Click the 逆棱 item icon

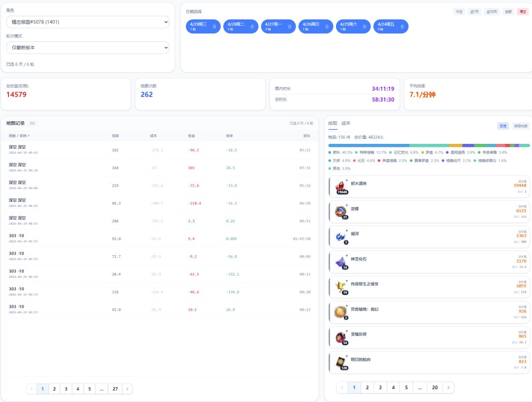[341, 212]
